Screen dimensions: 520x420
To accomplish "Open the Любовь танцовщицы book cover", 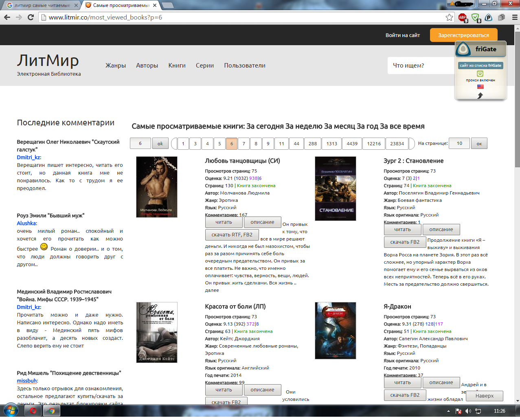I will (x=157, y=187).
